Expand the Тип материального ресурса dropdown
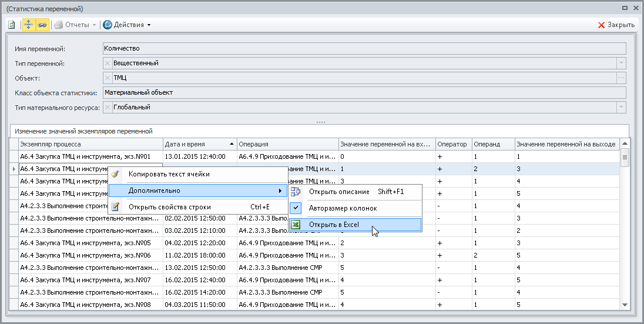 click(x=621, y=107)
